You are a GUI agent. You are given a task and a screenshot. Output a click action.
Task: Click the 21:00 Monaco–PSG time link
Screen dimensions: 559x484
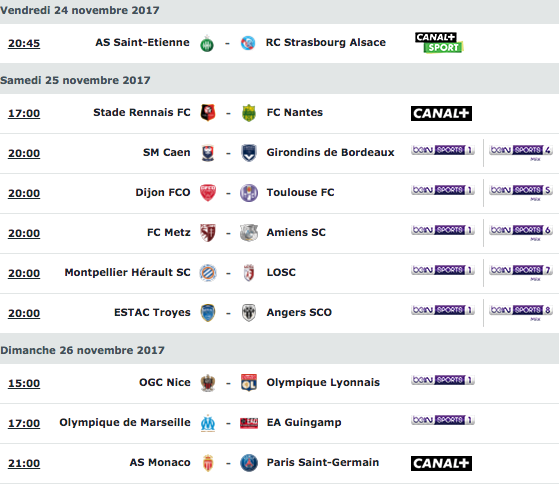[24, 463]
